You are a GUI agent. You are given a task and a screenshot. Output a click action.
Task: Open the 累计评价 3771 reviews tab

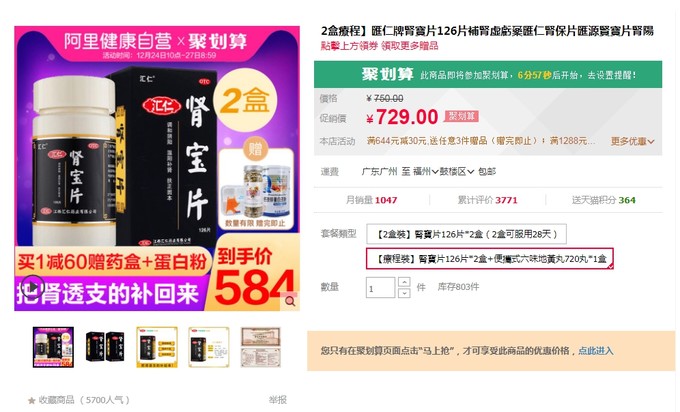(x=487, y=200)
